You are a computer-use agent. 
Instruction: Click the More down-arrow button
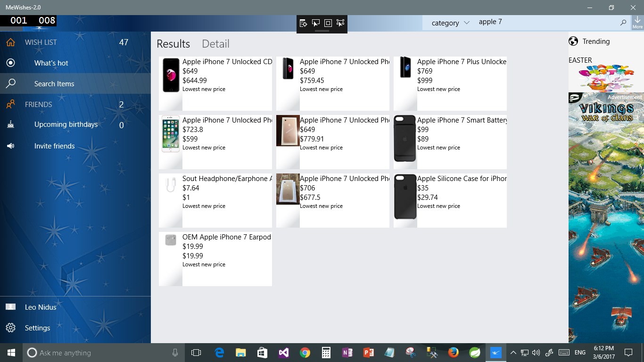[x=637, y=22]
